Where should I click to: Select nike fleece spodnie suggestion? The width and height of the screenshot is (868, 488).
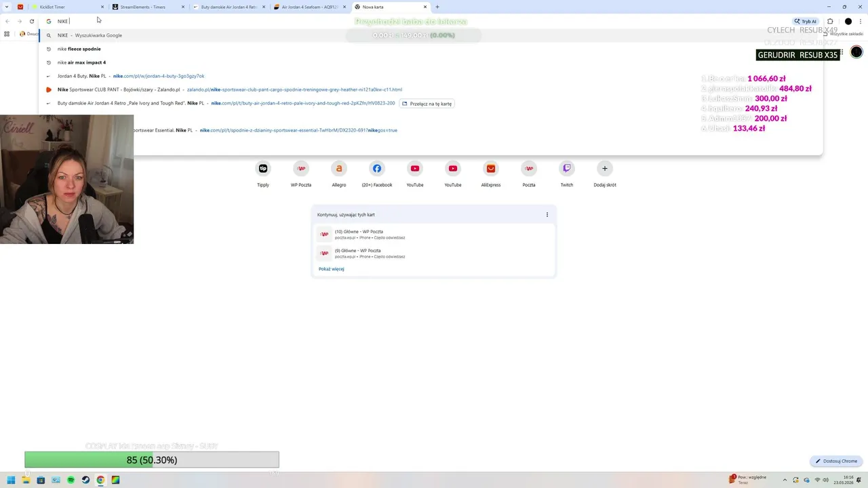click(431, 49)
